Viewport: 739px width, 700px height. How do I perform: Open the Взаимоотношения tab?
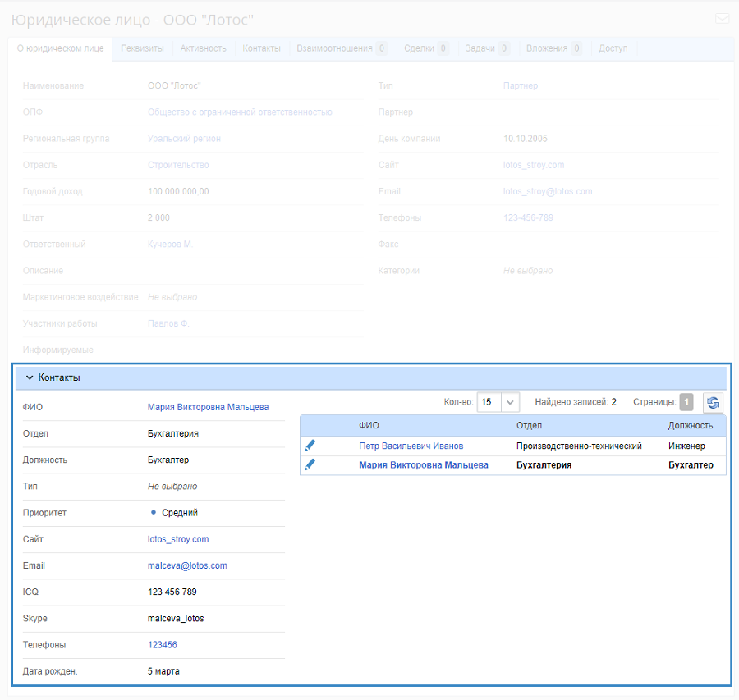(x=333, y=48)
